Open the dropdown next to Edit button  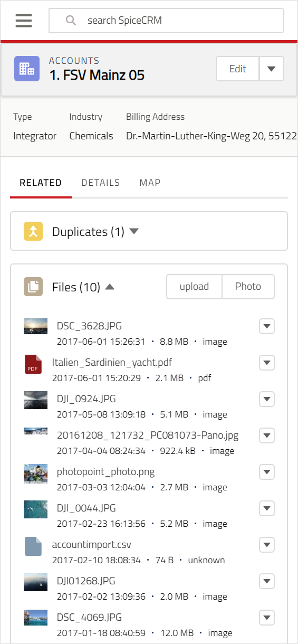point(272,69)
